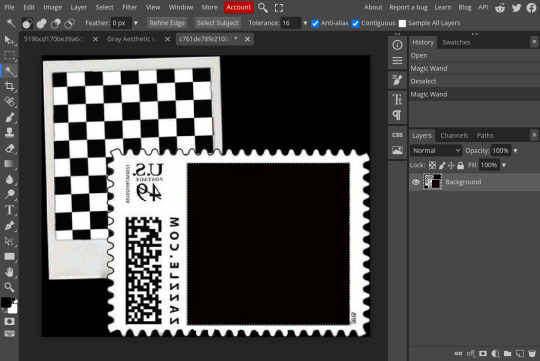This screenshot has height=361, width=540.
Task: Open the File menu
Action: pos(9,7)
